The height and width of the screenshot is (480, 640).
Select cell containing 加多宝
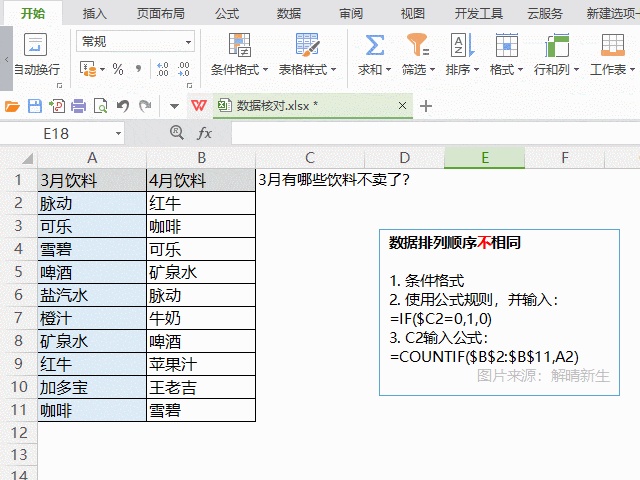tap(92, 387)
